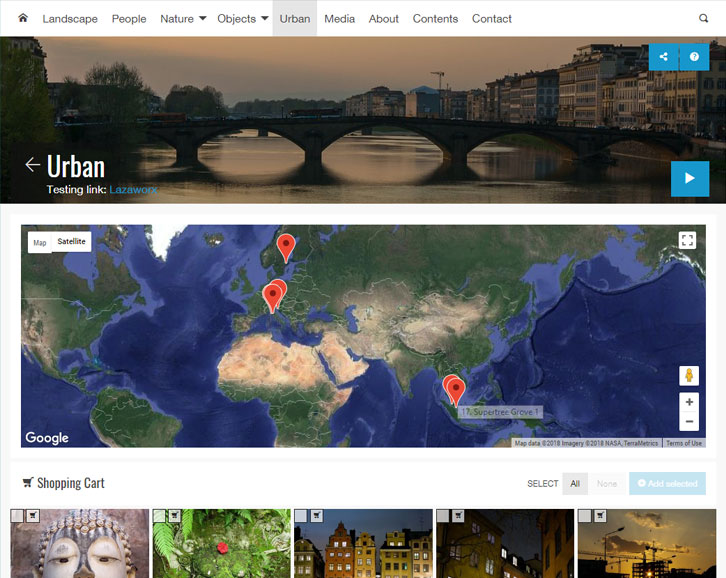Switch map to Satellite view

coord(72,242)
